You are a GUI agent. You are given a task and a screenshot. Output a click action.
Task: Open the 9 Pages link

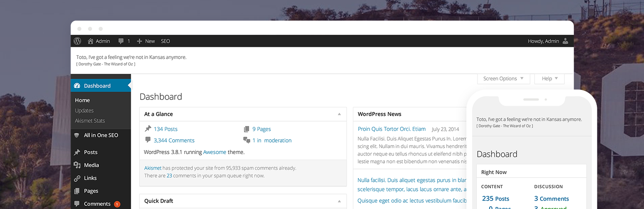point(262,129)
